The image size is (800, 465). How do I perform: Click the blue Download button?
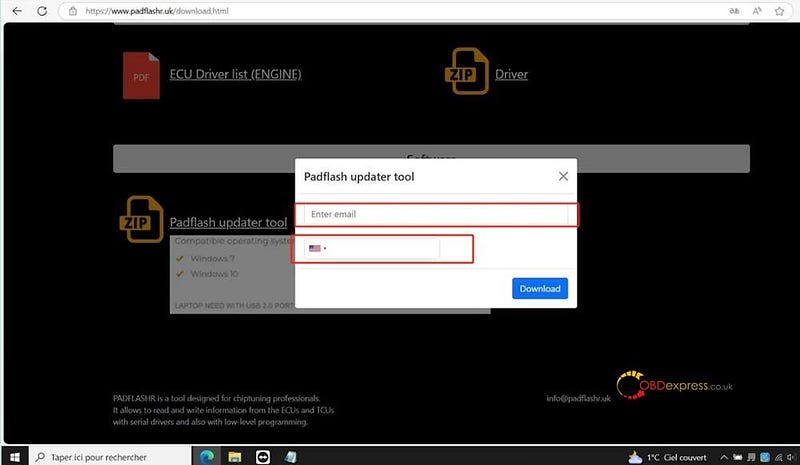tap(540, 288)
